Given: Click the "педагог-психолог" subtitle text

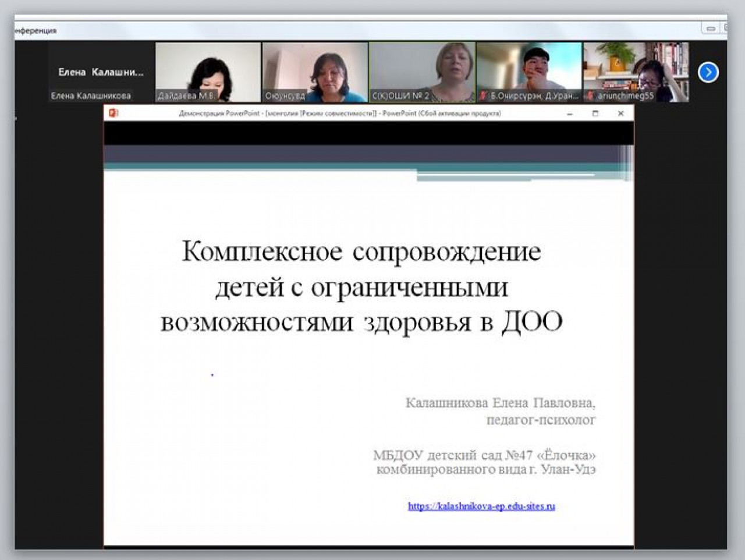Looking at the screenshot, I should tap(541, 420).
